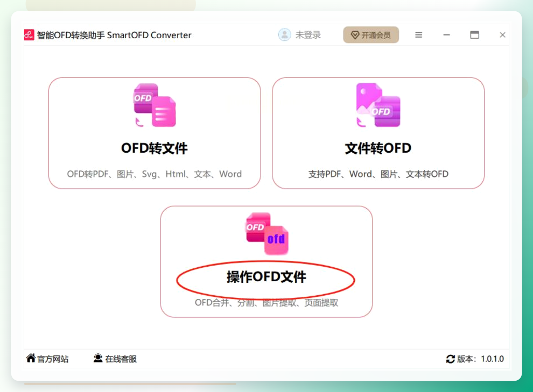Click the text OFD转PDF、图片、Svg、Html、文本、Word
533x392 pixels.
coord(155,174)
